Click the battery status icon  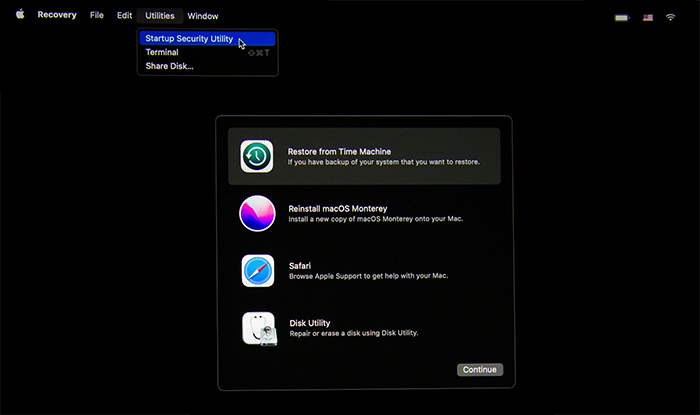tap(622, 17)
